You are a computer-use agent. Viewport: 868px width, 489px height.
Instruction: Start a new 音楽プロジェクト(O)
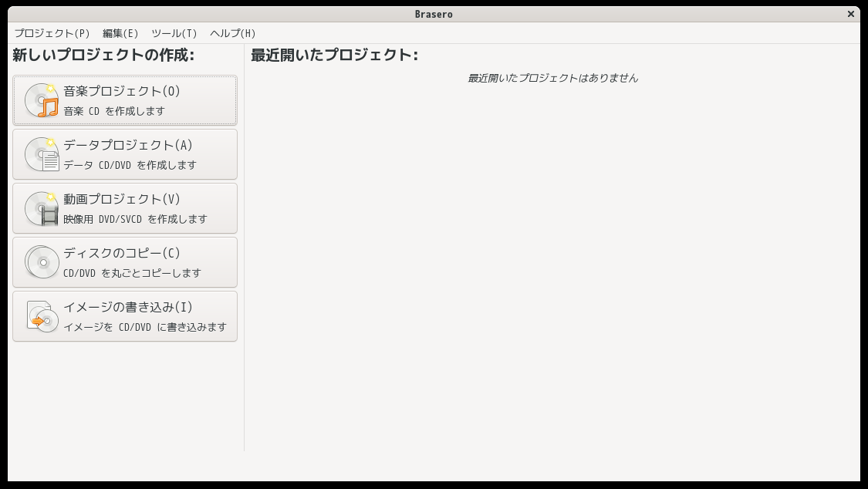click(125, 101)
